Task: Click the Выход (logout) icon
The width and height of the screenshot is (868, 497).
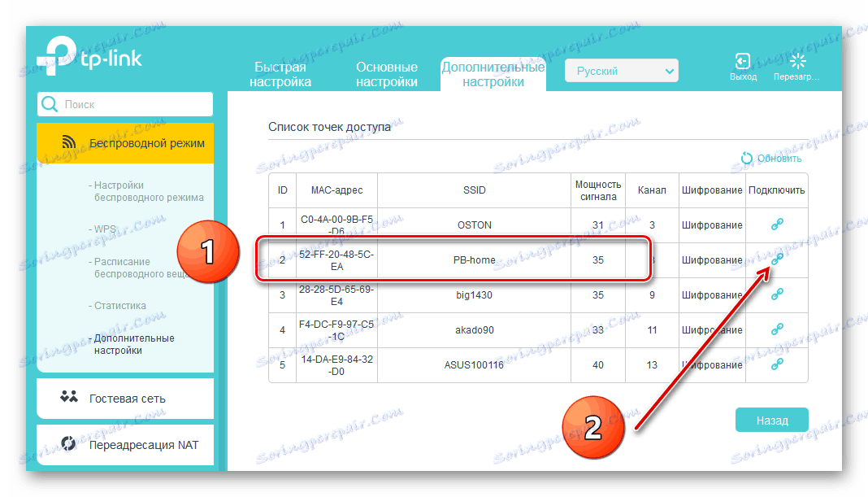Action: [743, 60]
